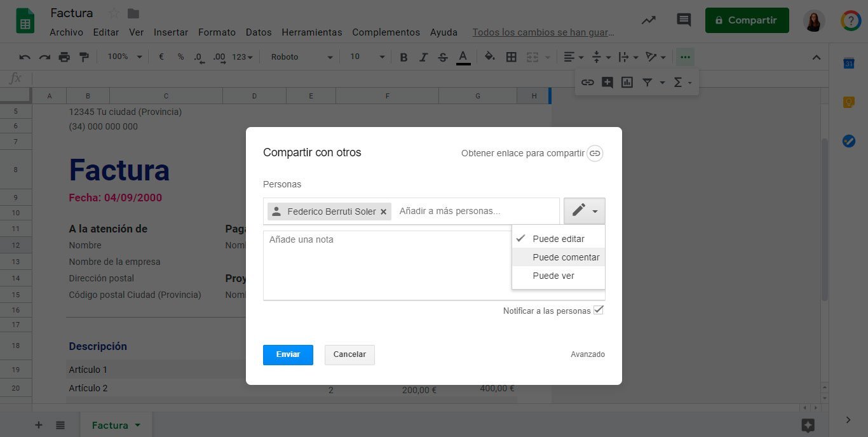Select Puede comentar permission
The height and width of the screenshot is (437, 868).
click(x=565, y=257)
